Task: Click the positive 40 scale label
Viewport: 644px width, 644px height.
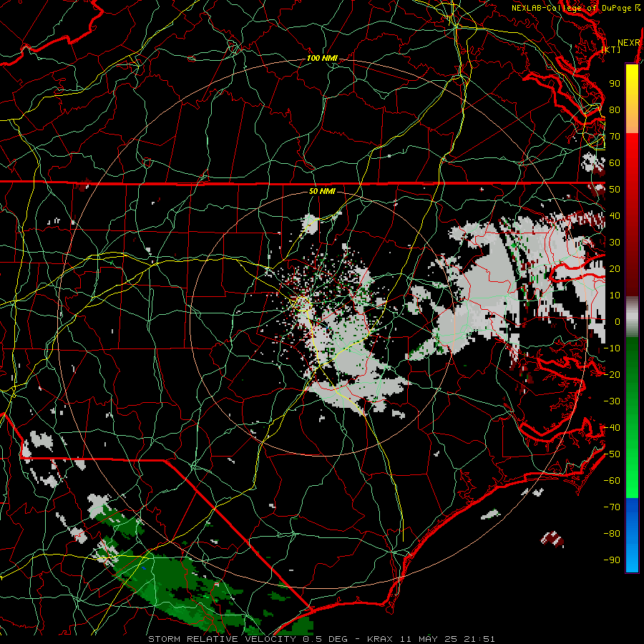Action: [x=615, y=215]
